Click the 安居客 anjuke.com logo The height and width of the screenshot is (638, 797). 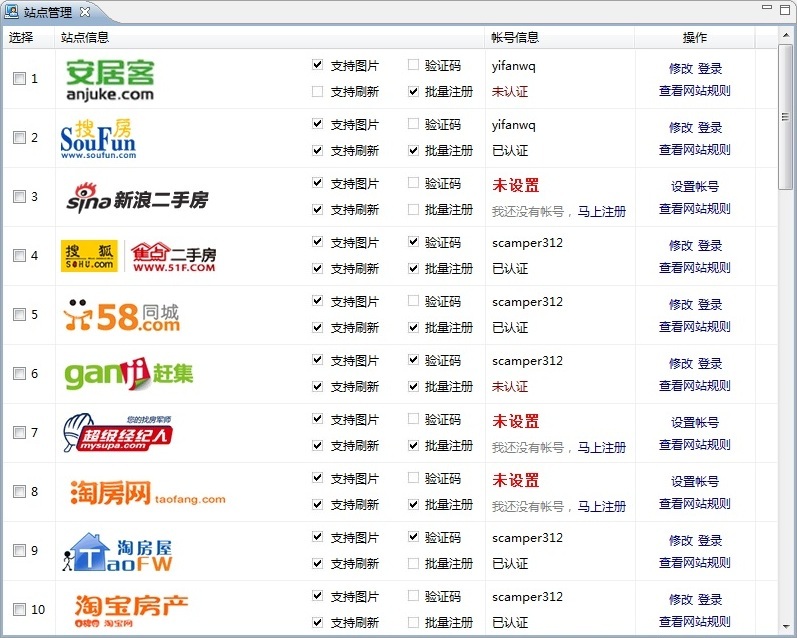(x=110, y=80)
